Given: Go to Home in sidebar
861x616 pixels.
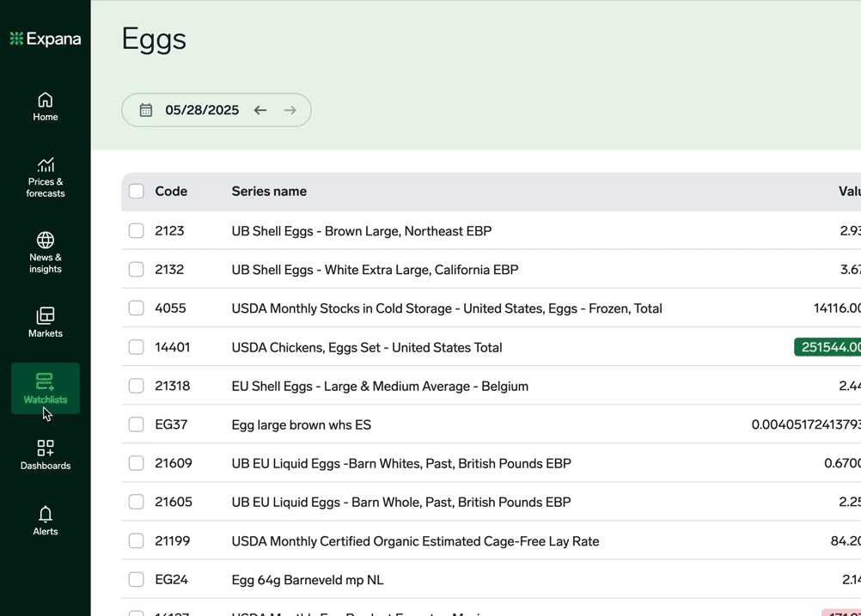Looking at the screenshot, I should [x=45, y=107].
